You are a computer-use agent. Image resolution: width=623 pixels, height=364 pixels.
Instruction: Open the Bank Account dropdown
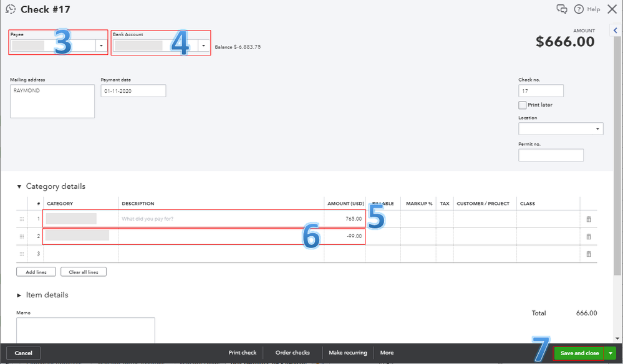[x=202, y=45]
